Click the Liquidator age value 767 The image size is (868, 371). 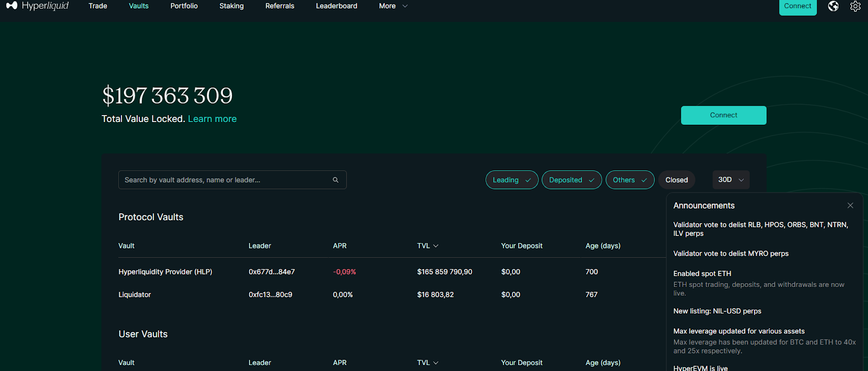(x=591, y=295)
